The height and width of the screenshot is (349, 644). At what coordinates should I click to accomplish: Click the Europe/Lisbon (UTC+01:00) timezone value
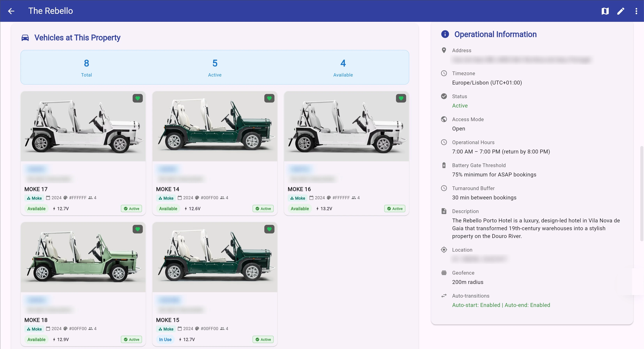pos(487,83)
